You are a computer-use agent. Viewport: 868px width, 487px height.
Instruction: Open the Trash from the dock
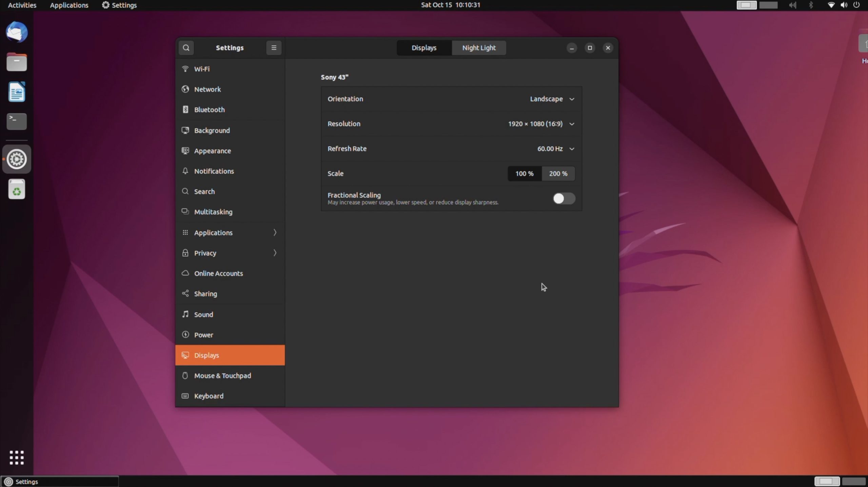coord(17,190)
